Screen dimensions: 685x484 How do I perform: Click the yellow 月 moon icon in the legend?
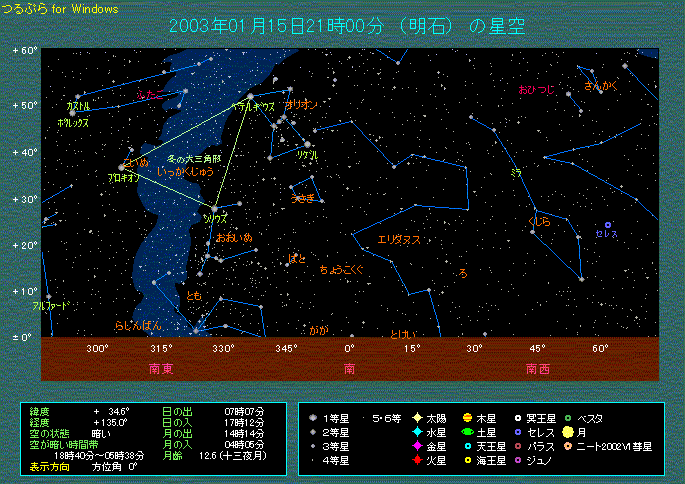tap(568, 432)
